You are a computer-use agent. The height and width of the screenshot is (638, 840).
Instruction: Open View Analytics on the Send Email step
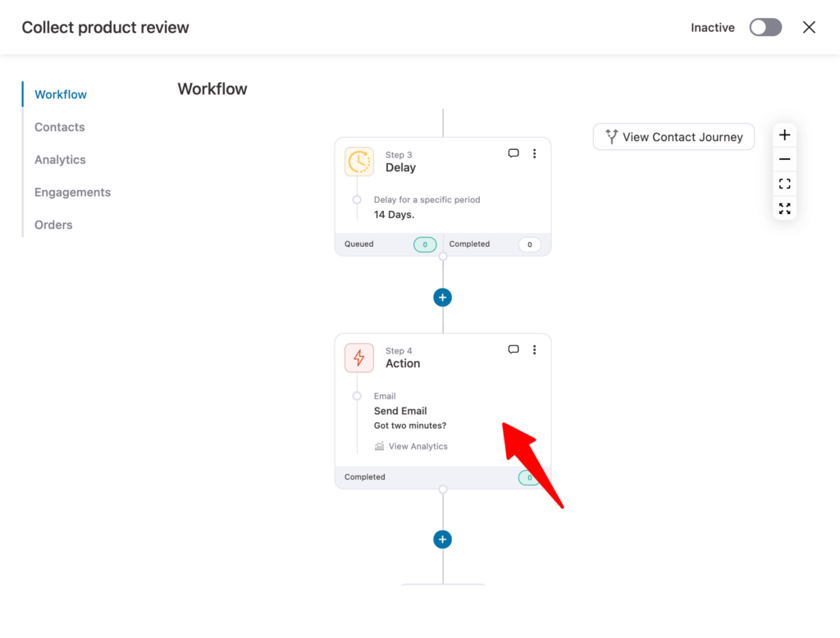(411, 446)
